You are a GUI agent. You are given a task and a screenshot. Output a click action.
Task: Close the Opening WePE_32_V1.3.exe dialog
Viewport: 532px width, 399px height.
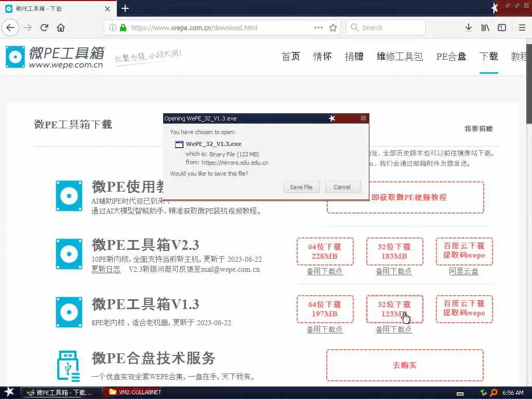pos(363,118)
